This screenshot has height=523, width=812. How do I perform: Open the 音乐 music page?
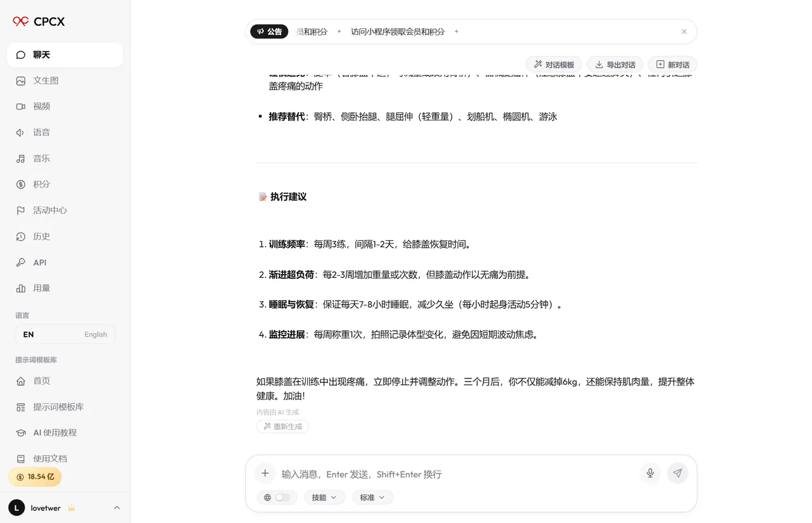coord(65,158)
